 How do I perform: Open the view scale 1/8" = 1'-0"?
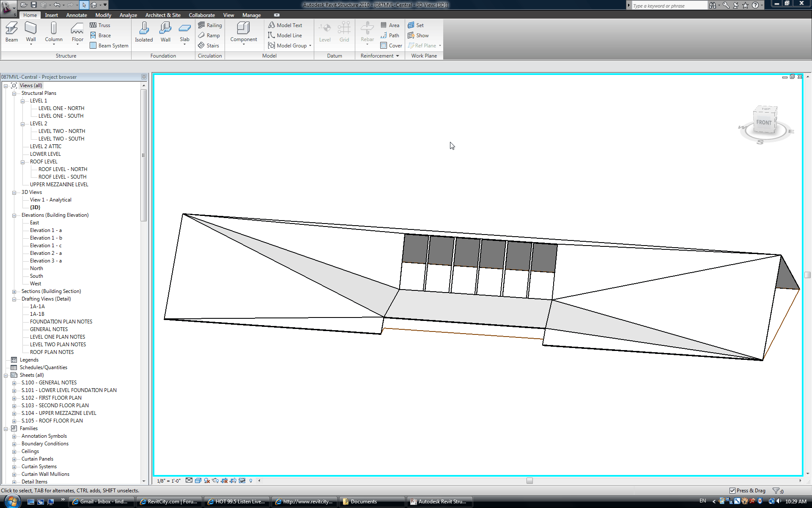(x=169, y=481)
